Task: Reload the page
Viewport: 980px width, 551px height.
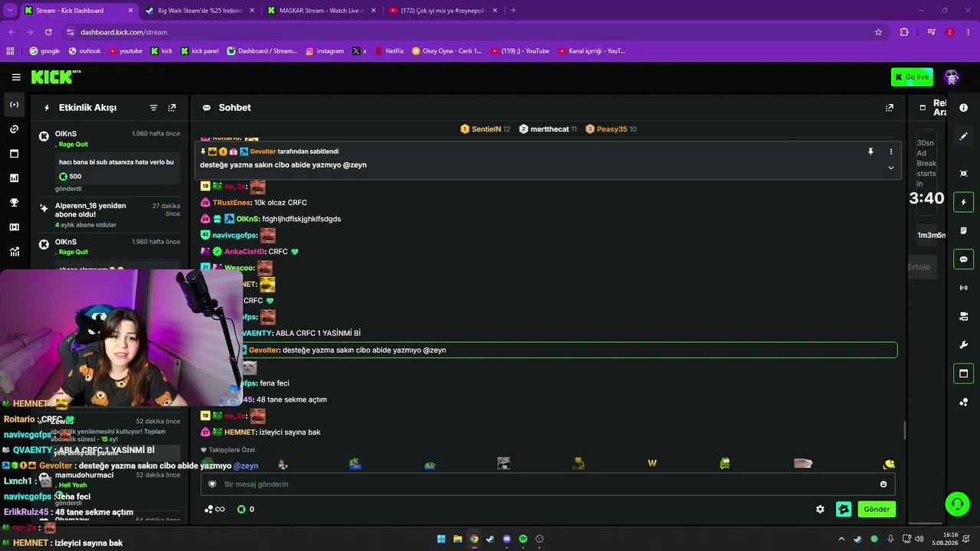Action: coord(48,32)
